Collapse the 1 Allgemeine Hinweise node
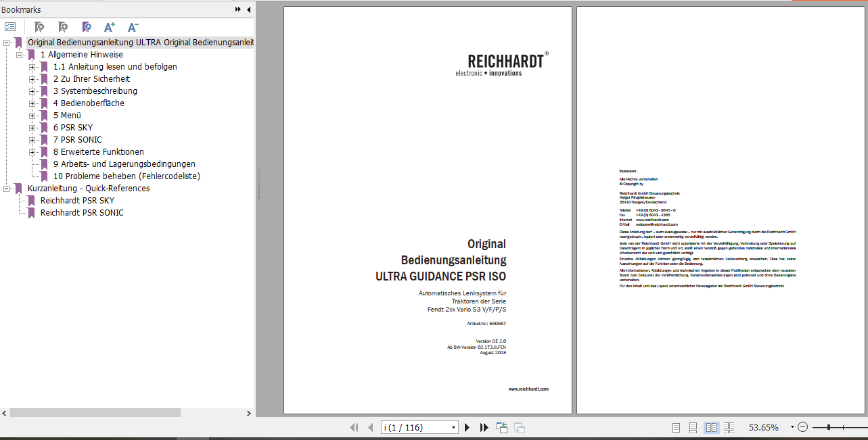The width and height of the screenshot is (868, 440). click(20, 55)
